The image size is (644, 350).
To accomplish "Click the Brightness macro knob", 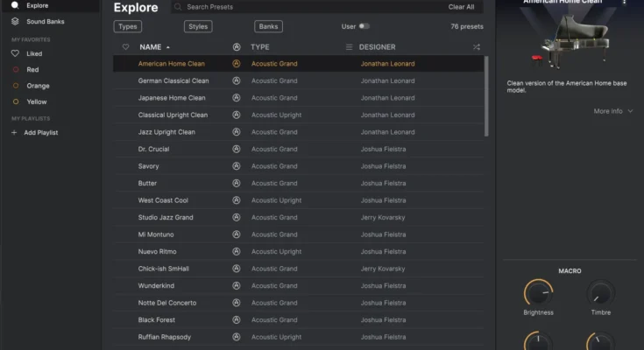I will (x=538, y=292).
